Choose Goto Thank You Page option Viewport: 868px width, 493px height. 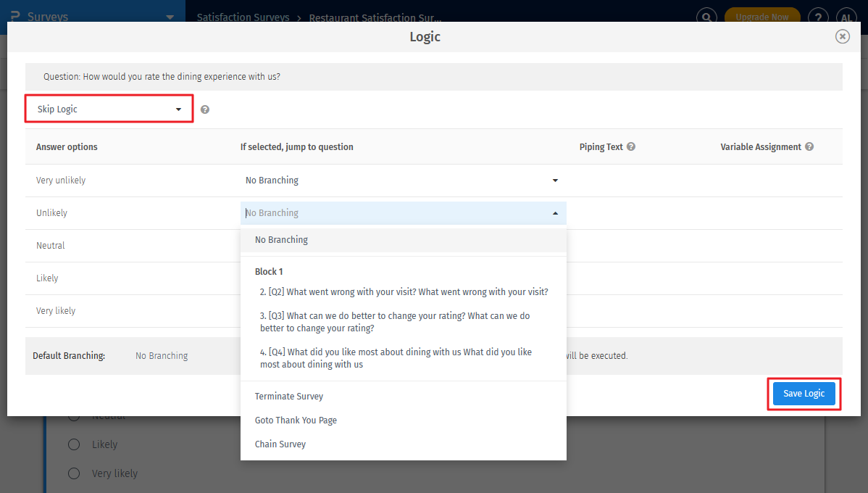(x=403, y=420)
